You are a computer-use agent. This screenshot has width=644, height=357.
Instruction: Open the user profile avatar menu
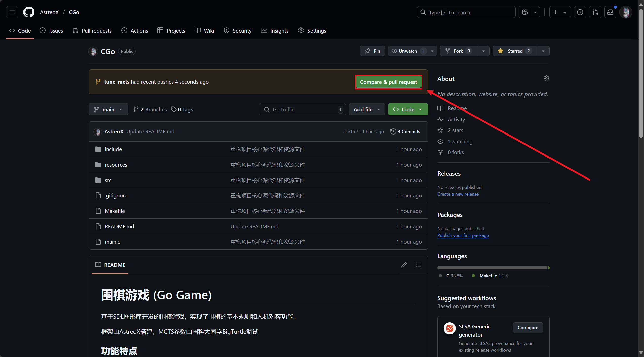point(626,12)
